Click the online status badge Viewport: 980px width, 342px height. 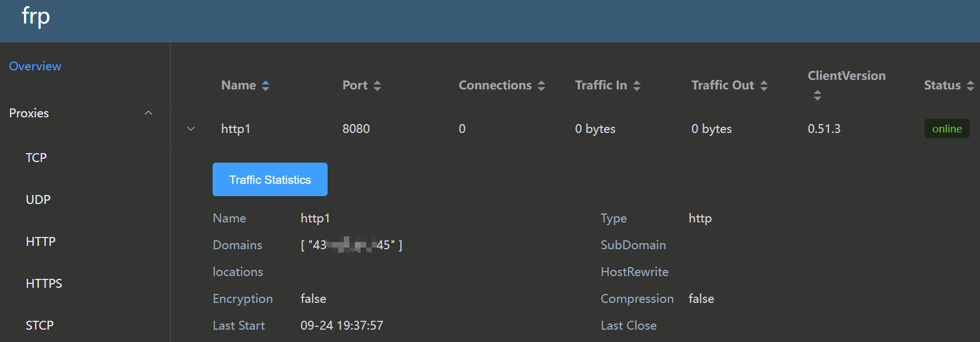(x=947, y=129)
